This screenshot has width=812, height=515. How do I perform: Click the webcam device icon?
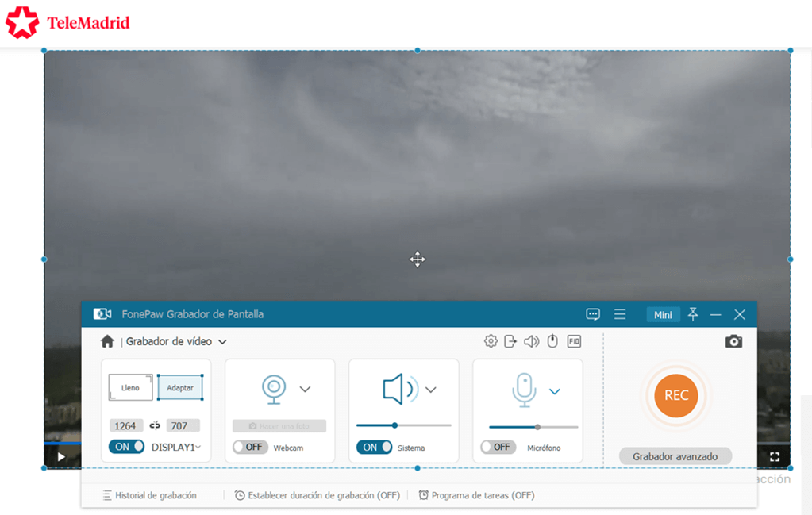(274, 390)
